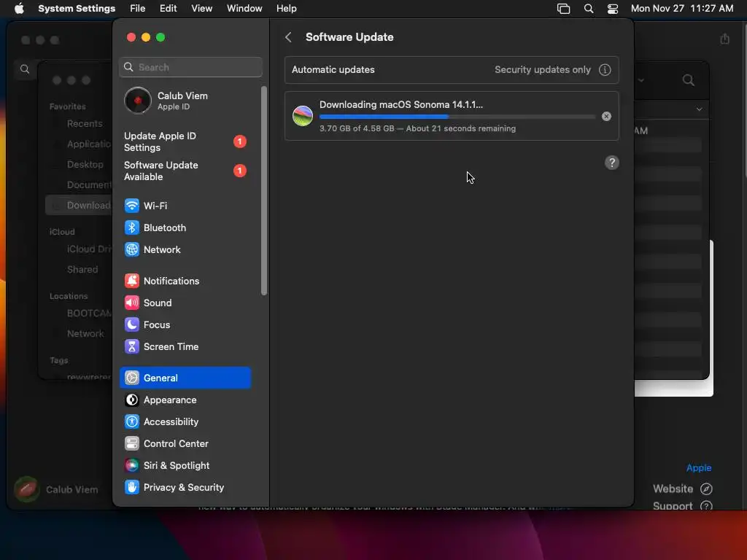Select Shared in Finder sidebar
Viewport: 747px width, 560px height.
coord(82,270)
